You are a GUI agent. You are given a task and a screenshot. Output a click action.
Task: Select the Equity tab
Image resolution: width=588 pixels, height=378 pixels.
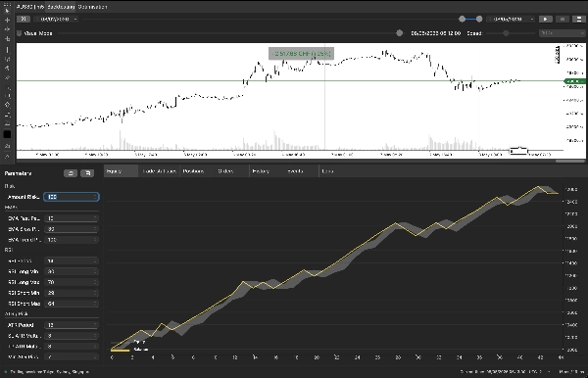[121, 171]
